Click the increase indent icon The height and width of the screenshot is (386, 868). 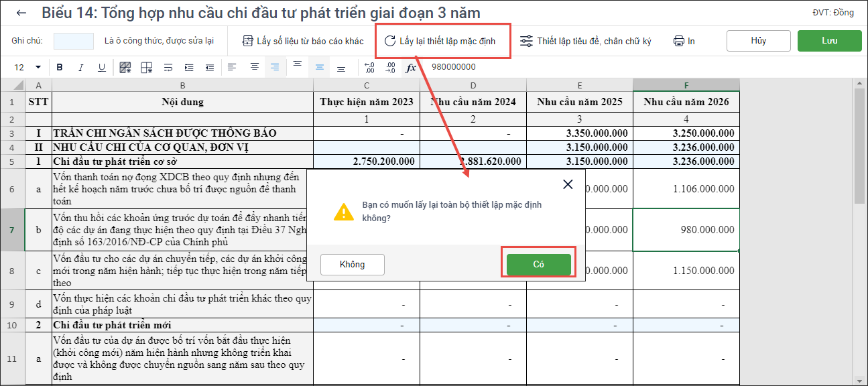point(189,68)
